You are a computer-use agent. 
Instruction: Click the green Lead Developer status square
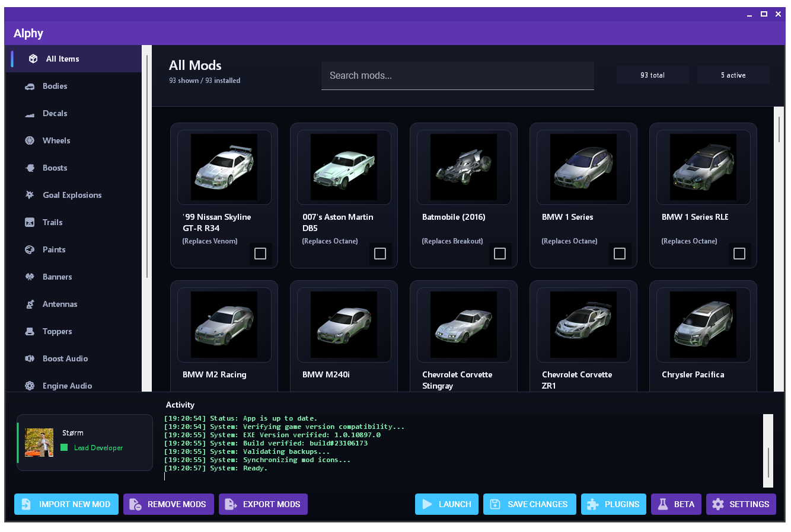point(64,447)
